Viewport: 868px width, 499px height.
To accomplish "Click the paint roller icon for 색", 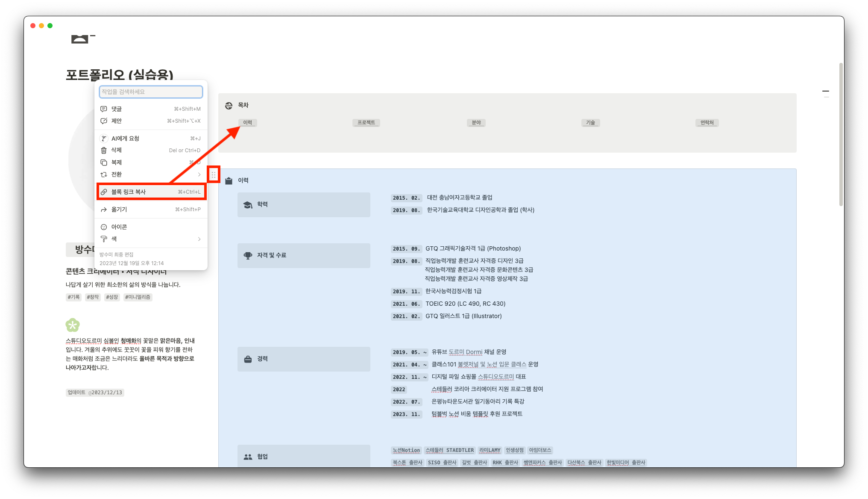I will coord(104,239).
